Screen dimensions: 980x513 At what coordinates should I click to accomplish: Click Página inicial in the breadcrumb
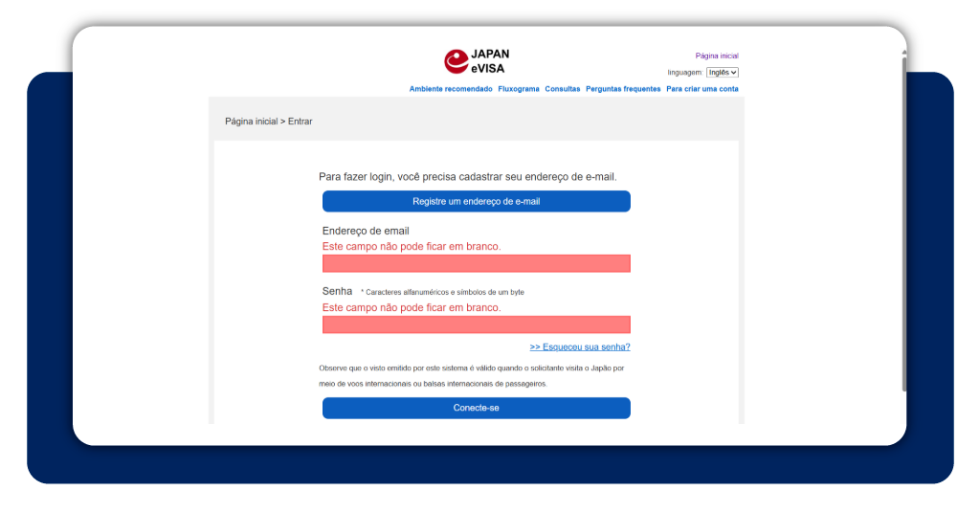(252, 122)
